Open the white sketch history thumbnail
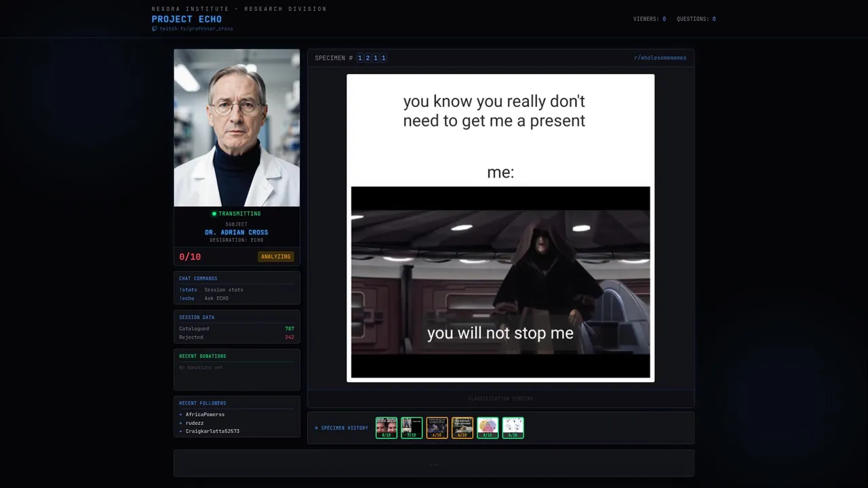This screenshot has width=868, height=488. click(513, 428)
